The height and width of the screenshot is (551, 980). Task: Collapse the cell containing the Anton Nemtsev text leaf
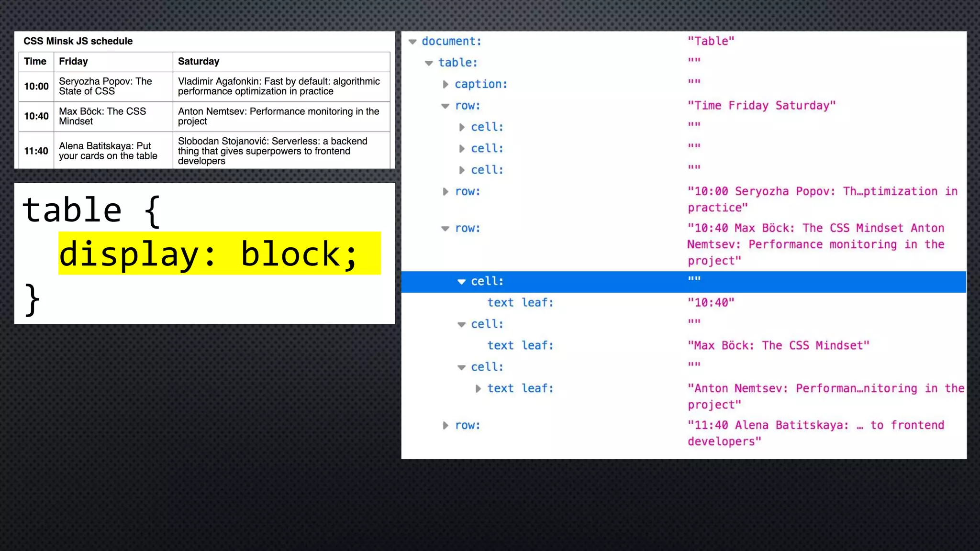point(461,368)
